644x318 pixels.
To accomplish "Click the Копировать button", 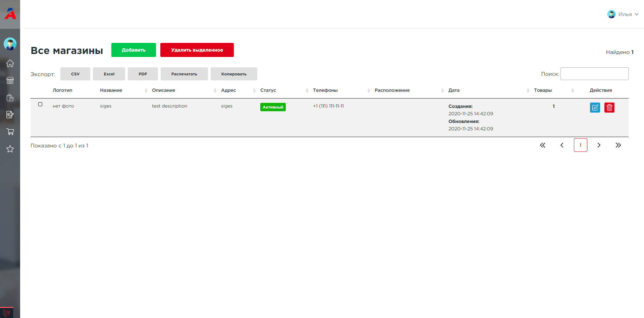I will tap(234, 74).
